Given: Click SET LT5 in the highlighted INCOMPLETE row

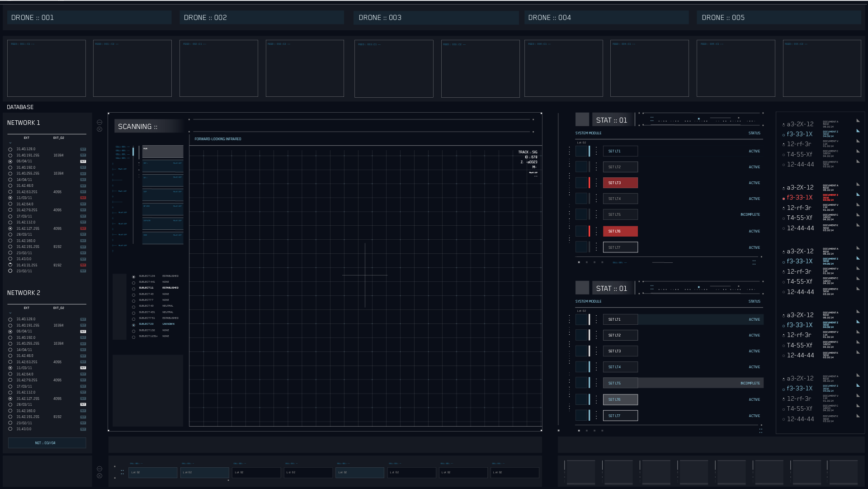Looking at the screenshot, I should [620, 383].
